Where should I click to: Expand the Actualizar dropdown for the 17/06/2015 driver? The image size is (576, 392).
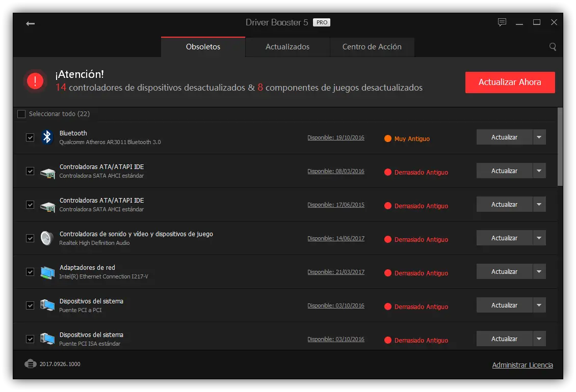click(539, 204)
